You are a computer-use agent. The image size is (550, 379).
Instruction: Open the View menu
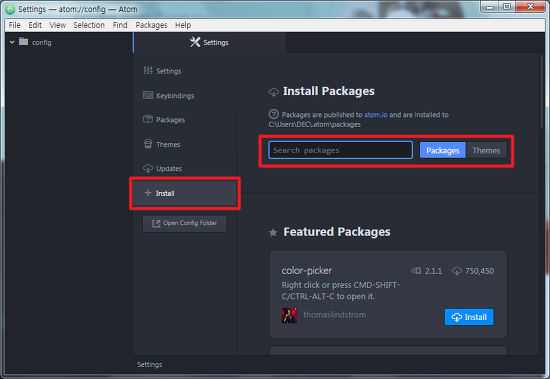pos(58,25)
